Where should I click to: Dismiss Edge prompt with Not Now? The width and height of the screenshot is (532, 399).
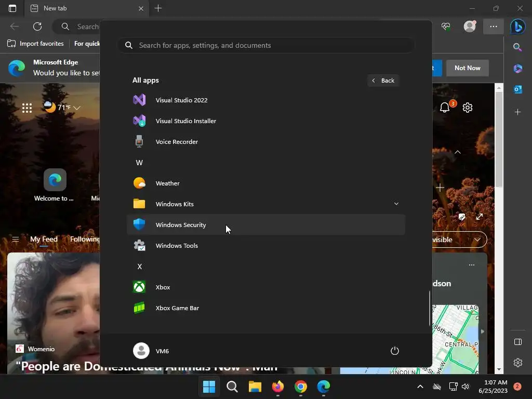pyautogui.click(x=467, y=68)
